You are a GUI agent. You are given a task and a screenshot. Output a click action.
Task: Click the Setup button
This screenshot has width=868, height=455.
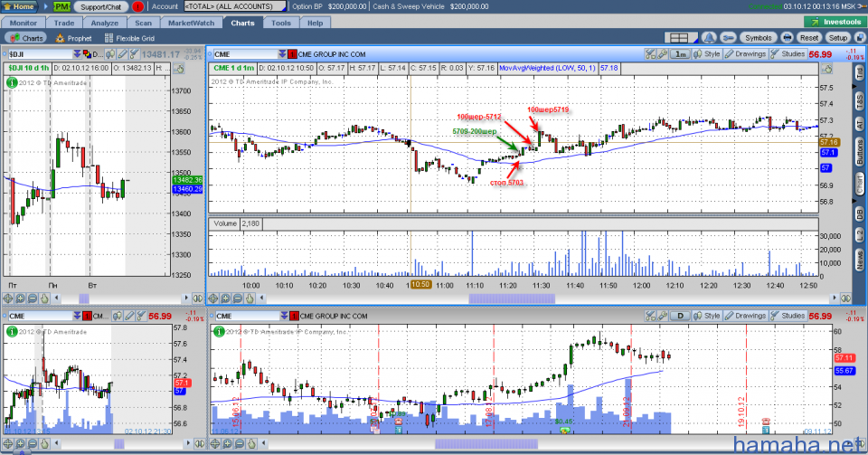click(837, 38)
